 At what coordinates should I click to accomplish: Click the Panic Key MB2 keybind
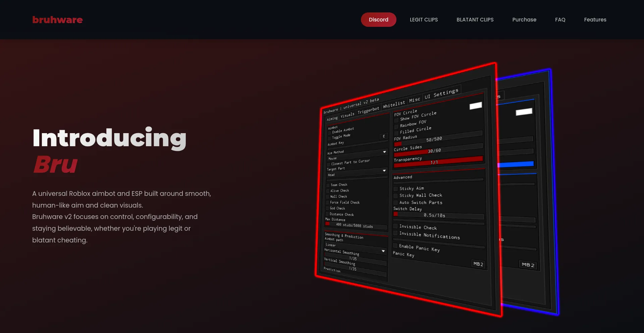click(478, 264)
